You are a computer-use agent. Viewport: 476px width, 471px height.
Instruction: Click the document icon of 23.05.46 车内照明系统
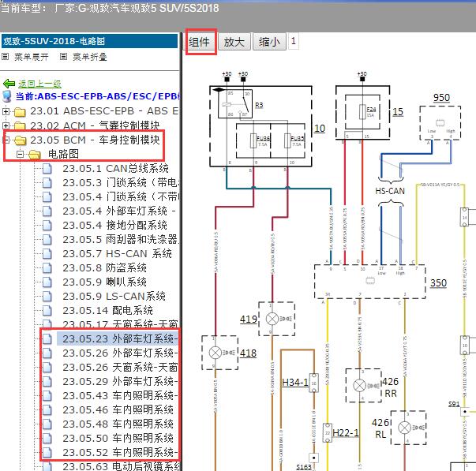coord(47,410)
